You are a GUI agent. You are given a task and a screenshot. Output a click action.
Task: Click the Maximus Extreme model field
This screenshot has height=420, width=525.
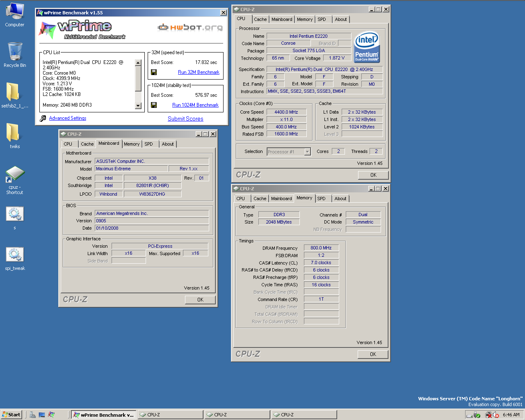point(131,169)
